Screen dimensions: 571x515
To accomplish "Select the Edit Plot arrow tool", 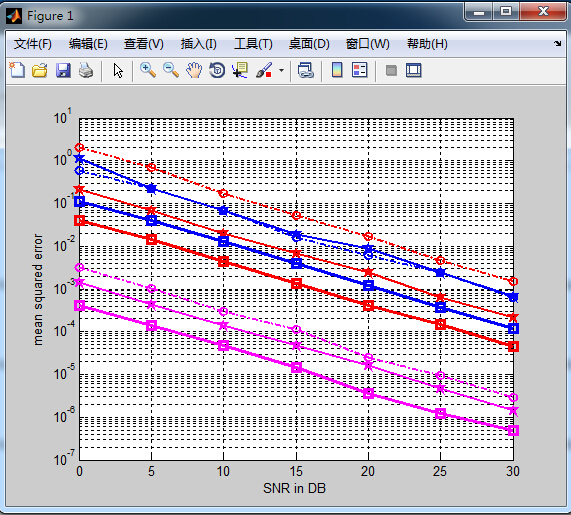I will point(118,70).
